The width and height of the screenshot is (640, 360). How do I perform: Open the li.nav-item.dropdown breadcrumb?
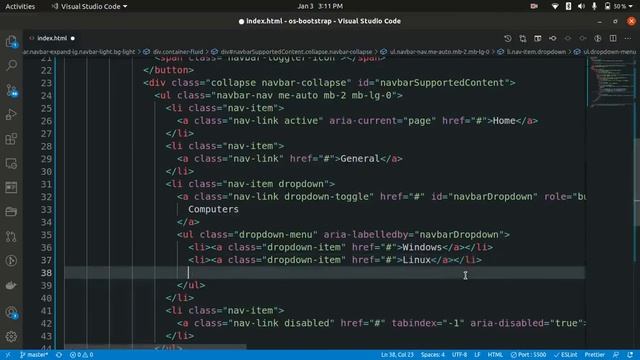pyautogui.click(x=536, y=52)
